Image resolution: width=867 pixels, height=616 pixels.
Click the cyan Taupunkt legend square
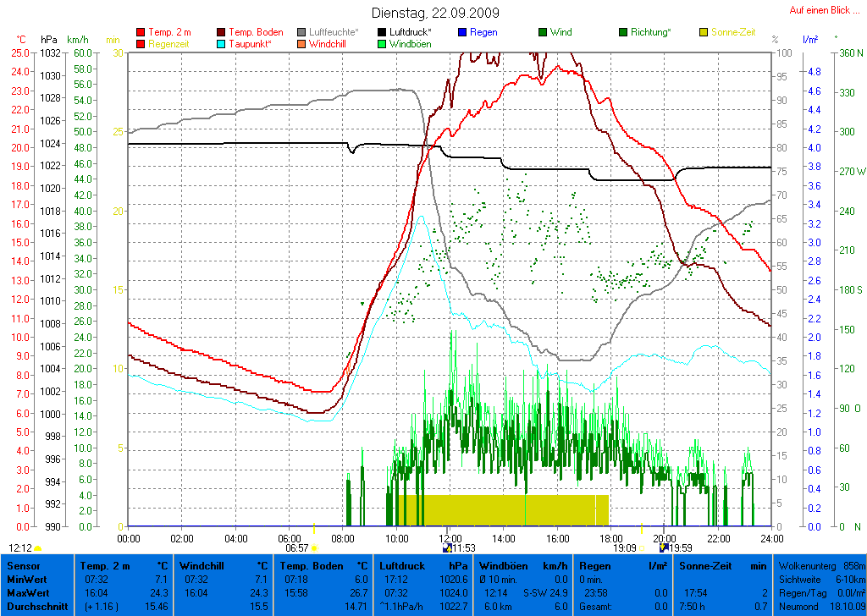click(222, 44)
